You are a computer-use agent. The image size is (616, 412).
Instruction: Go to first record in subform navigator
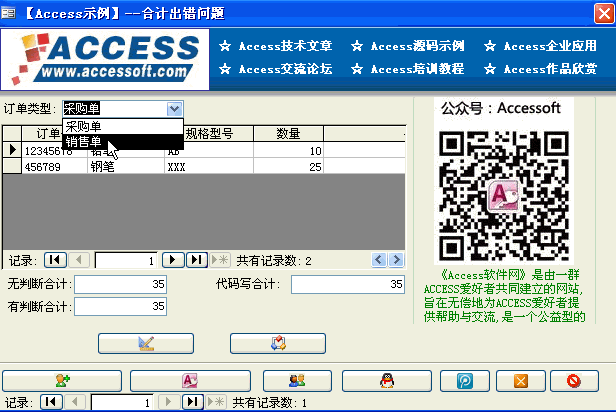(x=55, y=260)
